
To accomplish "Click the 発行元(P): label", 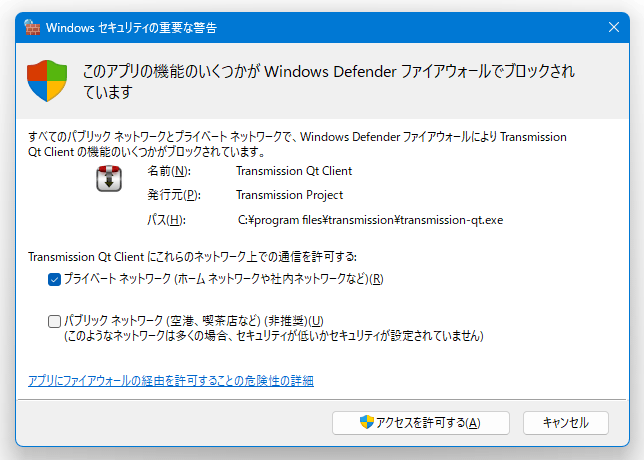I will click(174, 195).
